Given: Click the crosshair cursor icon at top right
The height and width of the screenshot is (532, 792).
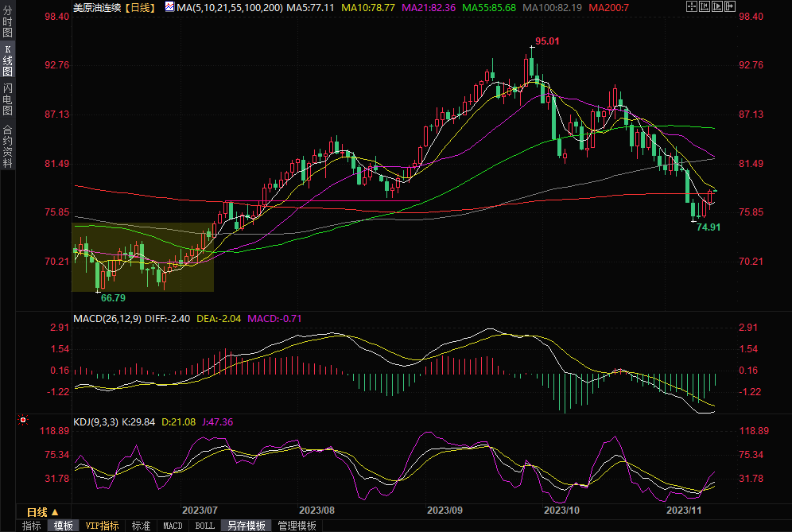Looking at the screenshot, I should pyautogui.click(x=692, y=6).
